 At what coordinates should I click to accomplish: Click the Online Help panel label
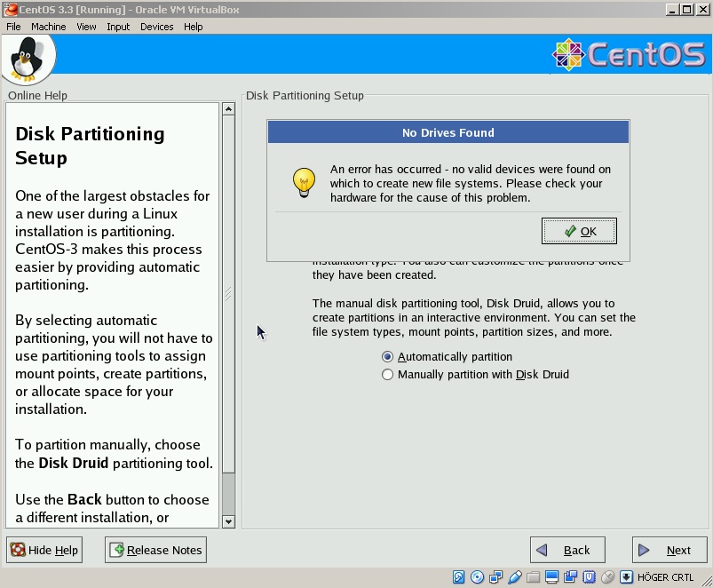(38, 96)
